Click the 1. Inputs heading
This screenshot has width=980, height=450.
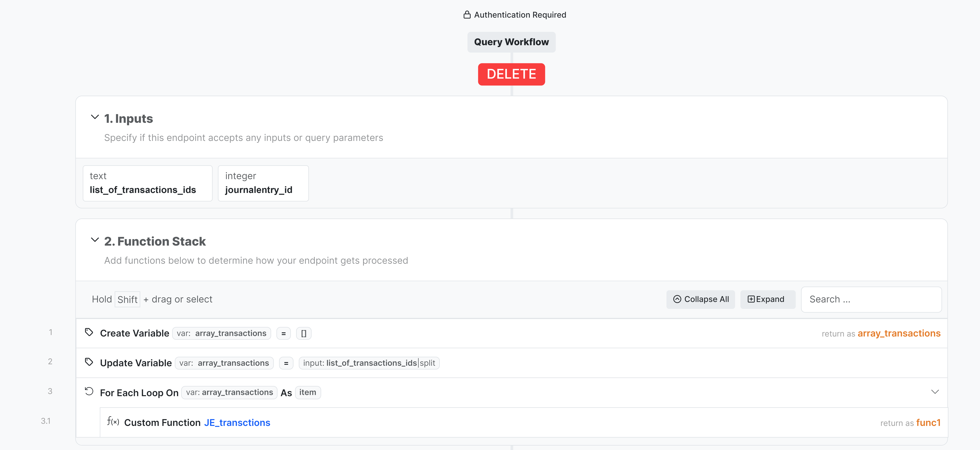click(x=129, y=119)
